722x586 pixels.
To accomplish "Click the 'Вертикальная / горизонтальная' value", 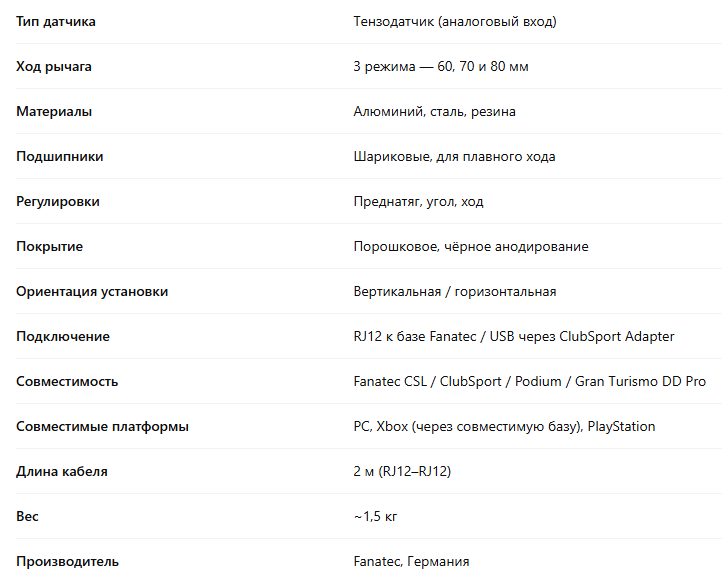I will point(455,291).
